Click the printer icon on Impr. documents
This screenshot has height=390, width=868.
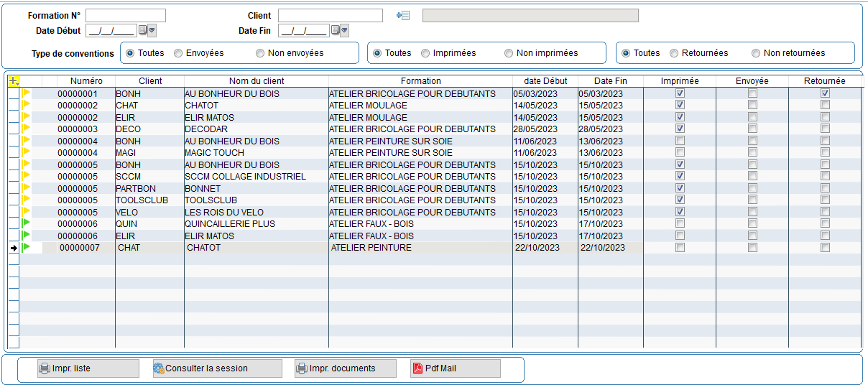click(x=302, y=368)
